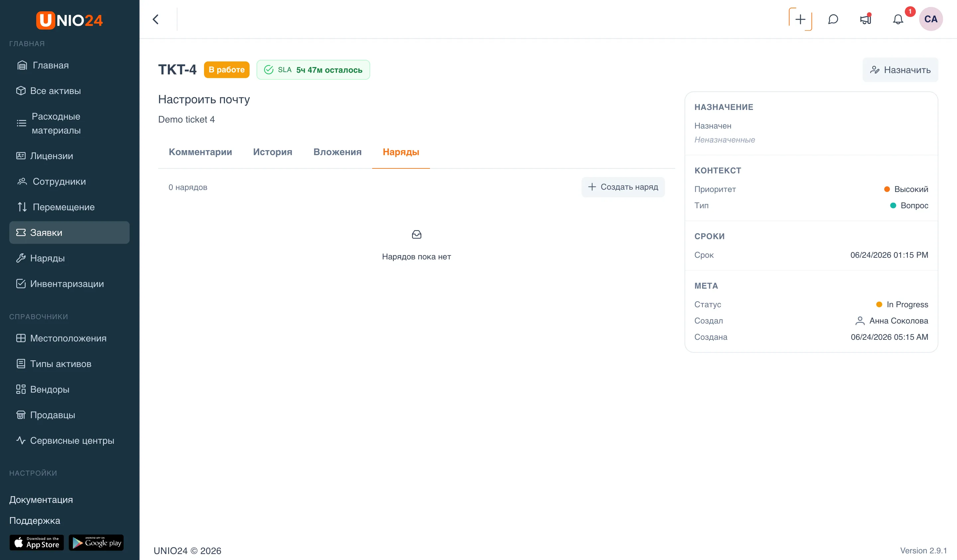The image size is (957, 560).
Task: Click the Анна Соколова creator name
Action: coord(899,321)
